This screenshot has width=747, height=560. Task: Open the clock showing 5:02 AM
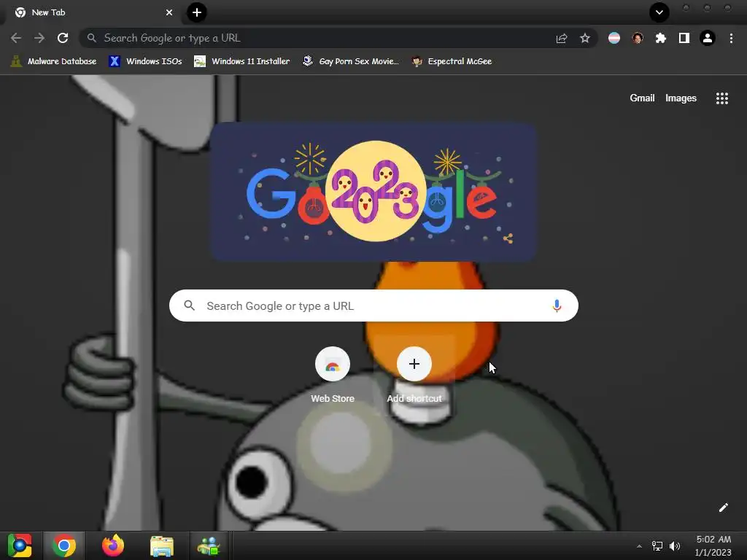point(713,545)
